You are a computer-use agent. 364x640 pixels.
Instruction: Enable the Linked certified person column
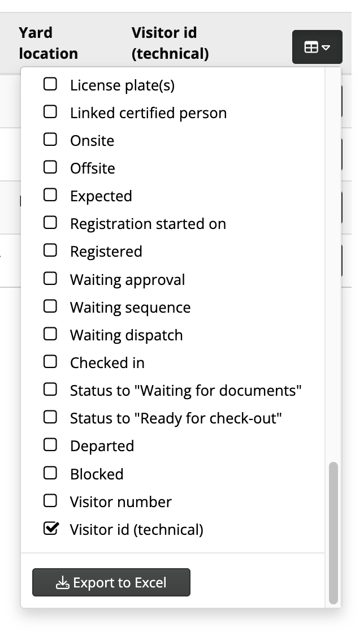(50, 112)
